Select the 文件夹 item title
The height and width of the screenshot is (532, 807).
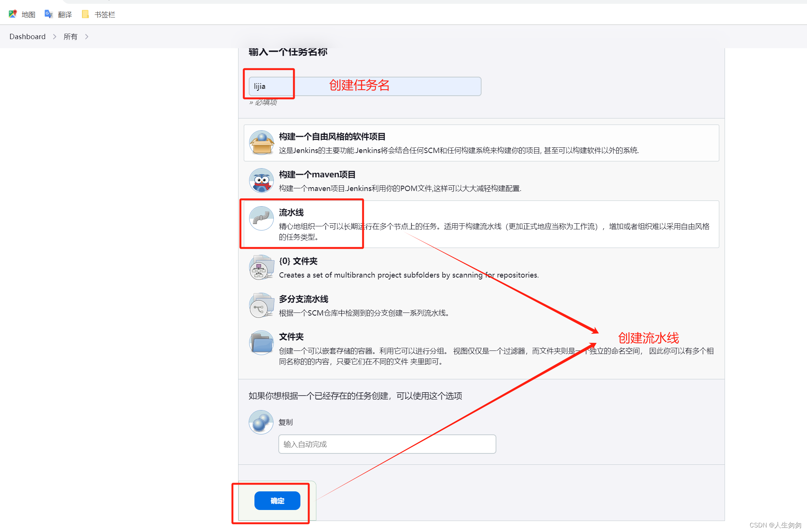click(291, 337)
